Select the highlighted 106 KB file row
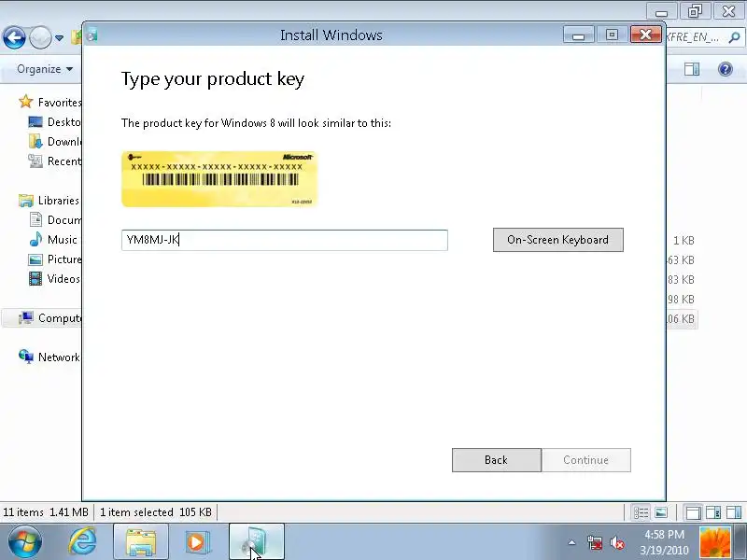Screen dimensions: 747x560 click(682, 318)
